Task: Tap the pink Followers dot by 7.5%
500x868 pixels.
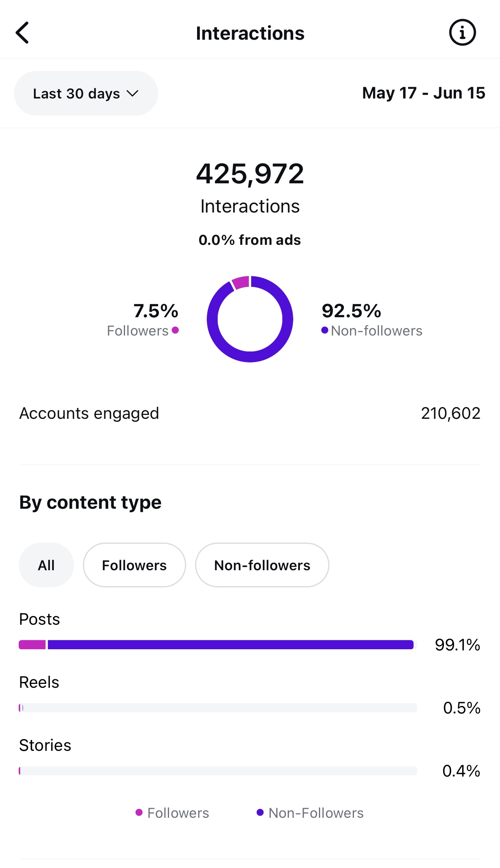Action: pos(175,330)
